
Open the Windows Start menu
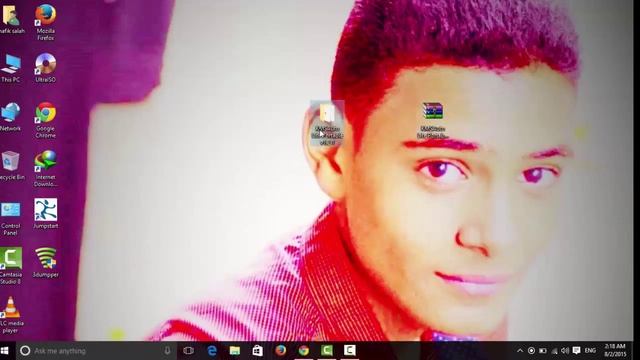point(5,350)
